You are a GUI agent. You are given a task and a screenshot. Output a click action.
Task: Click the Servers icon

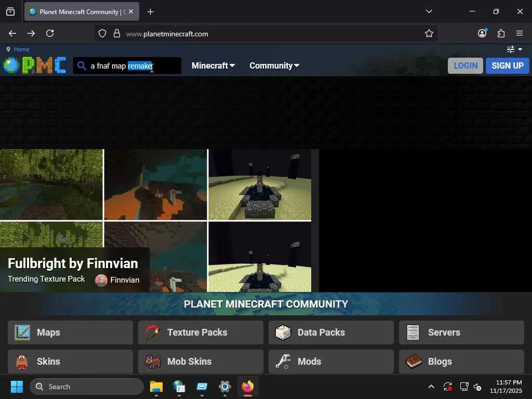413,332
